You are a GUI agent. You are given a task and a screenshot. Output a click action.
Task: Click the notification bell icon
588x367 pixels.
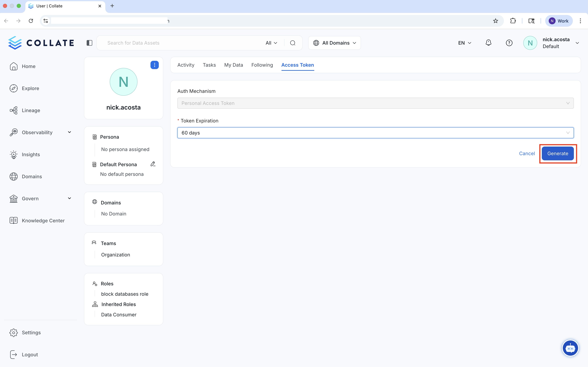click(x=488, y=43)
